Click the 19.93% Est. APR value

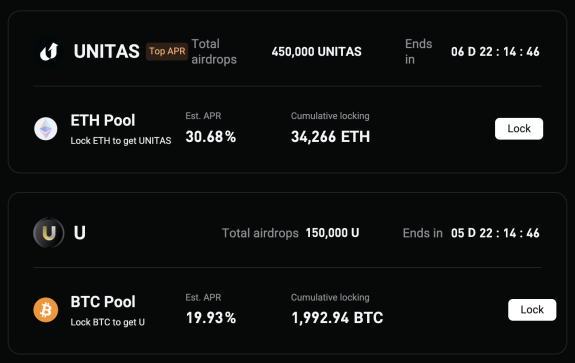(x=211, y=318)
